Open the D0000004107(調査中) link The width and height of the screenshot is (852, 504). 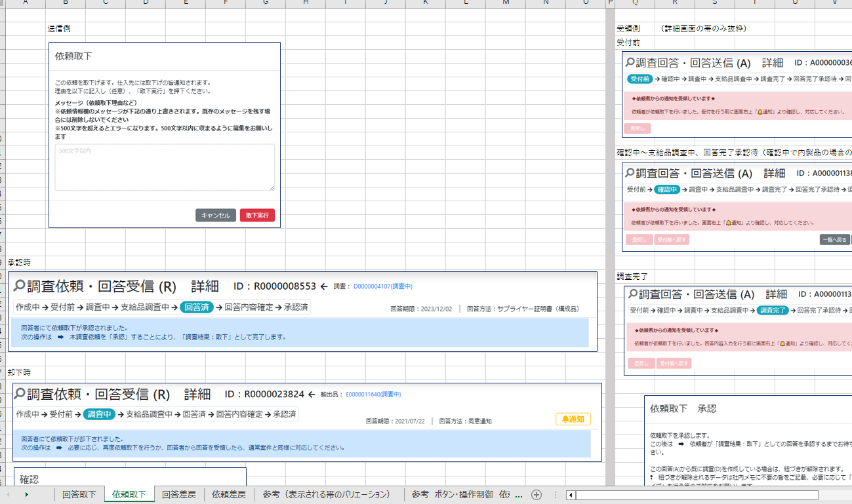[x=382, y=286]
